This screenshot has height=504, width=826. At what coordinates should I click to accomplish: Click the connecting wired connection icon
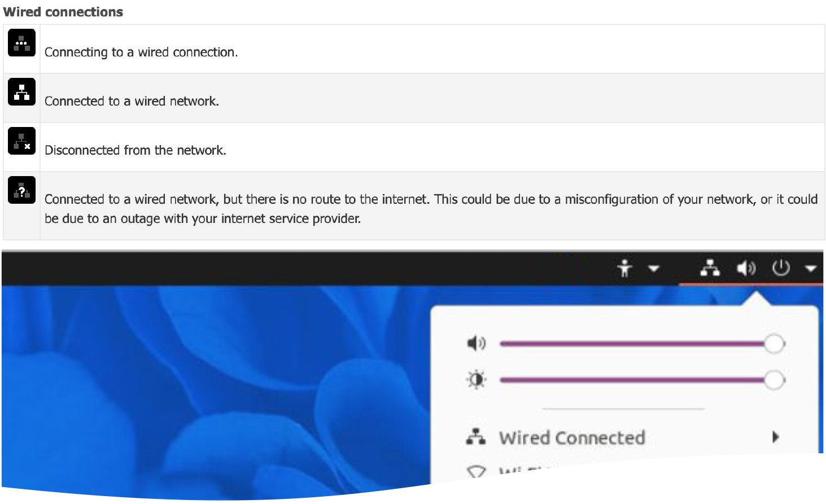coord(21,43)
